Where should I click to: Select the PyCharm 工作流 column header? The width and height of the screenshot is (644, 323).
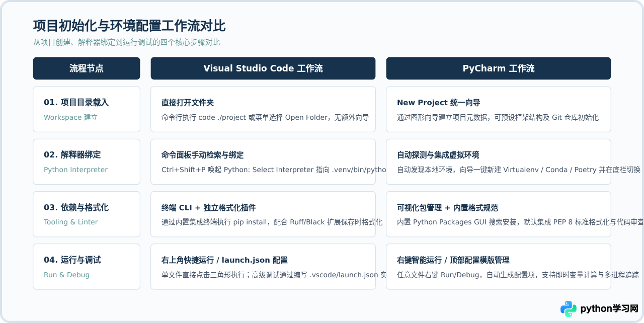pos(499,68)
